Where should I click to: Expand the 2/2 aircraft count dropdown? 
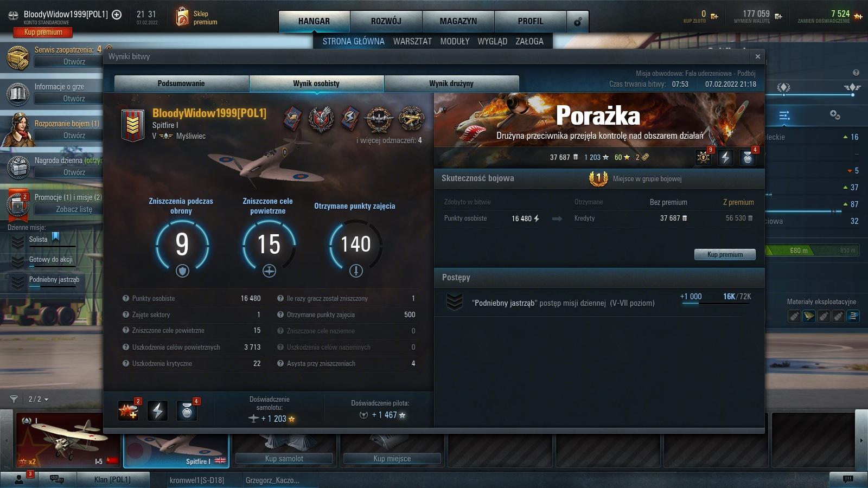click(x=39, y=399)
